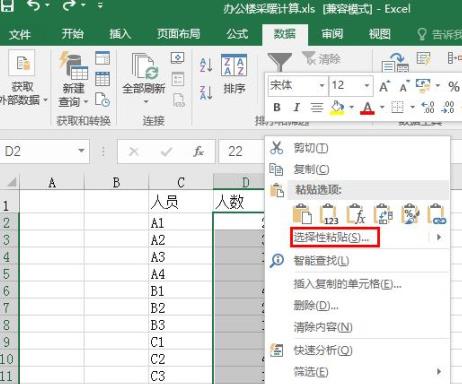Click the insert function fx button
The height and width of the screenshot is (384, 462).
(x=198, y=152)
